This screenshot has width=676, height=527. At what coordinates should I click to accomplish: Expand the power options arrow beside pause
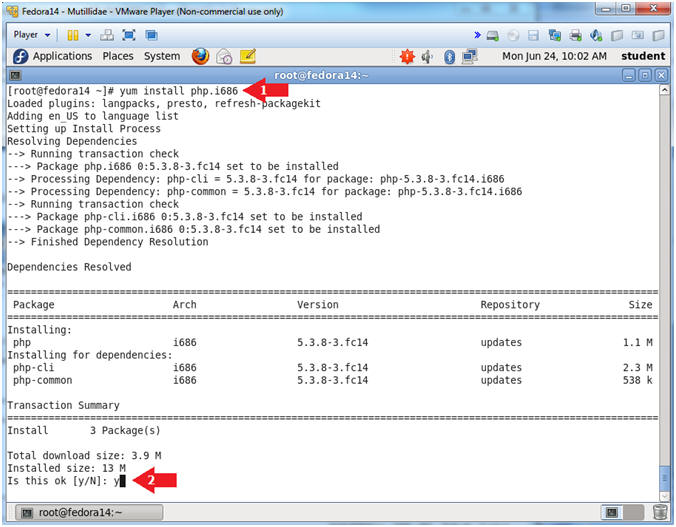click(88, 35)
